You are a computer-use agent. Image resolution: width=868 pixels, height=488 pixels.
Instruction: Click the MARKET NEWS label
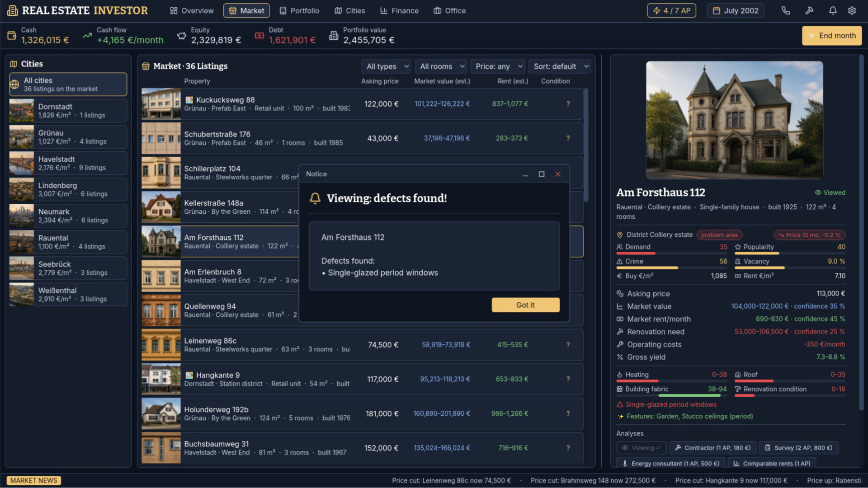[x=34, y=480]
